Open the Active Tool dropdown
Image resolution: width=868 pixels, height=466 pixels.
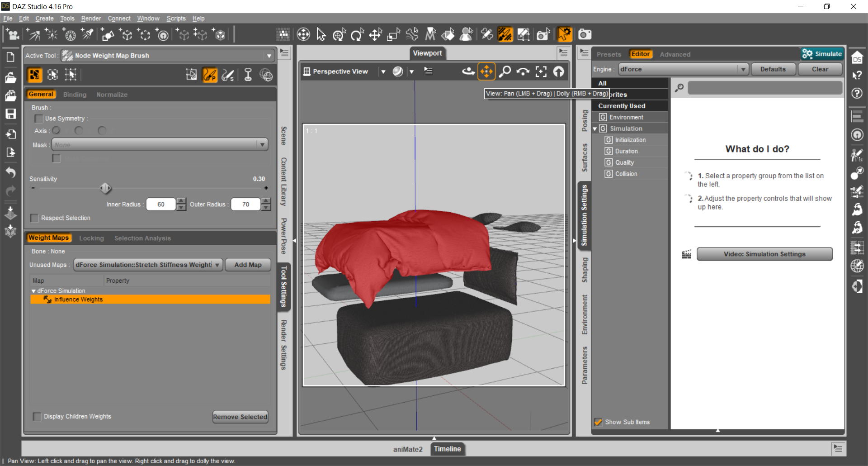click(x=168, y=56)
